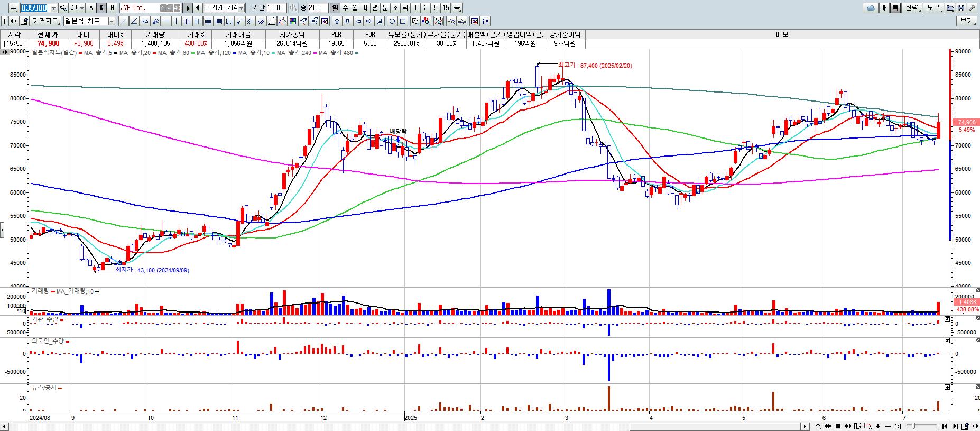The image size is (980, 431).
Task: Select the horizontal line drawing tool
Action: click(x=166, y=21)
